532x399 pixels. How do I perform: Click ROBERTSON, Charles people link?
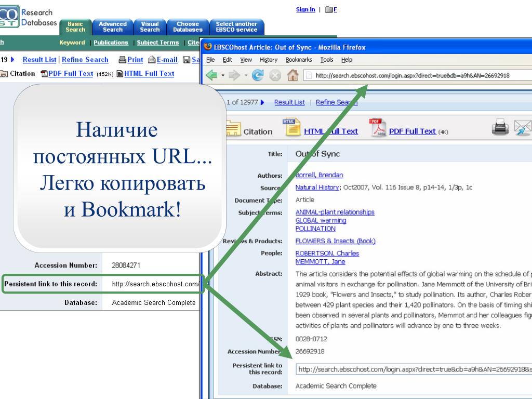click(x=327, y=253)
